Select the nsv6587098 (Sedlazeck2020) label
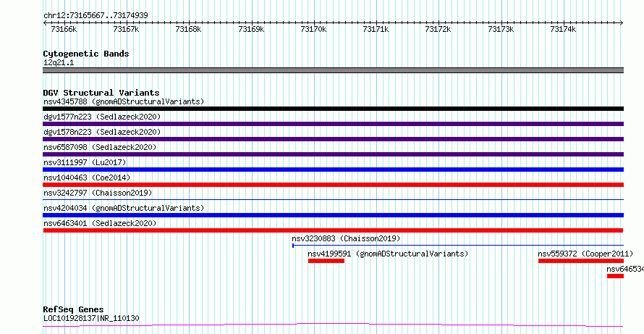Viewport: 644px width, 334px height. point(100,147)
